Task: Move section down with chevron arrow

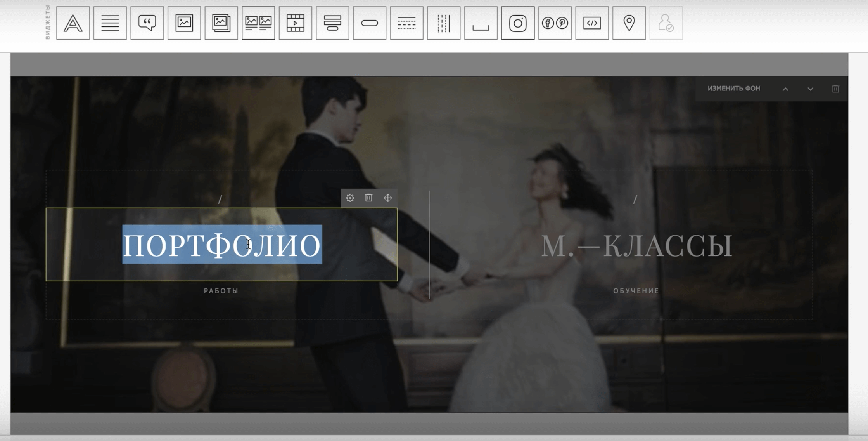Action: click(x=810, y=89)
